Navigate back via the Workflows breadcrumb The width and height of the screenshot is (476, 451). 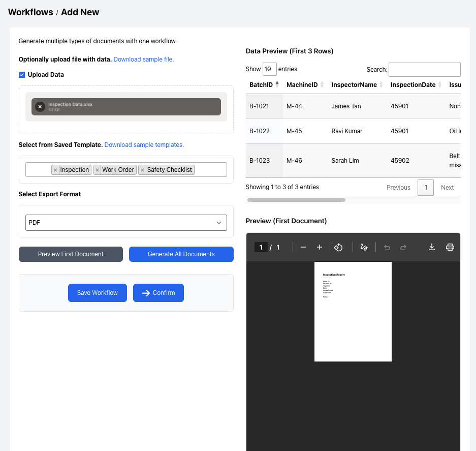[x=30, y=12]
